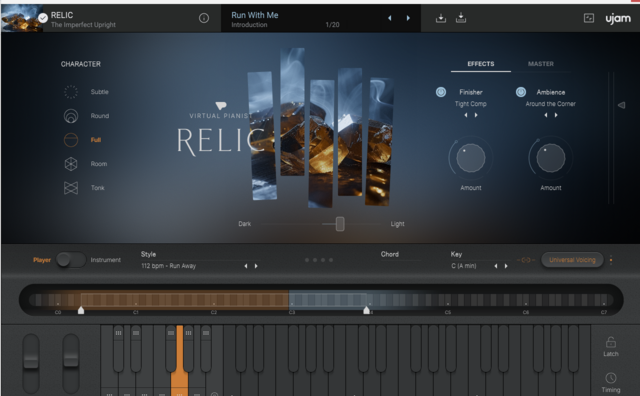Open the info icon next to RELIC

[x=204, y=18]
